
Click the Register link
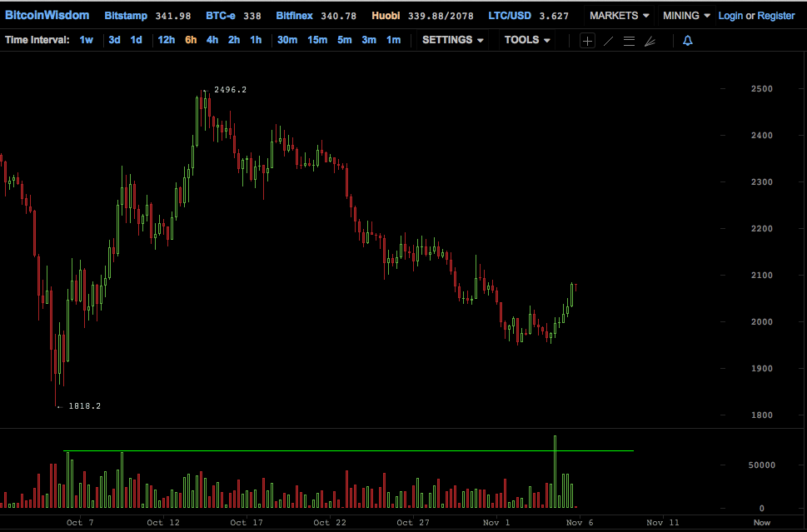click(x=776, y=16)
